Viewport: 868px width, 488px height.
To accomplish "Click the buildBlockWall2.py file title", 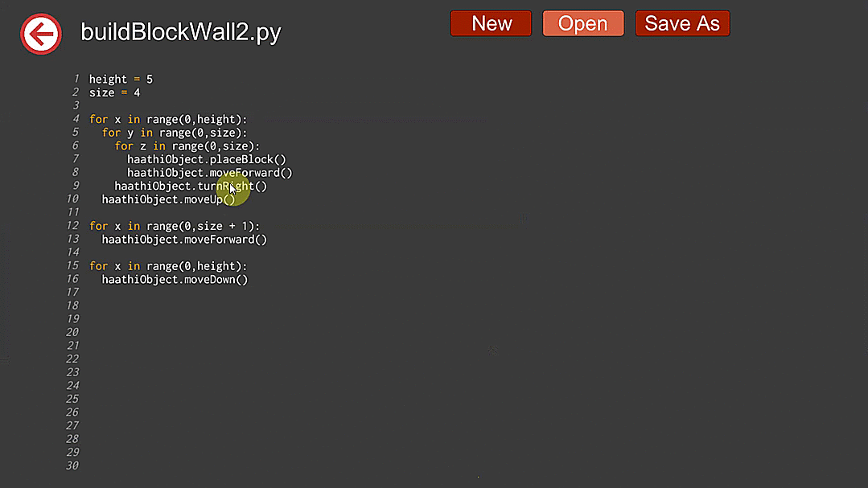I will pos(181,32).
